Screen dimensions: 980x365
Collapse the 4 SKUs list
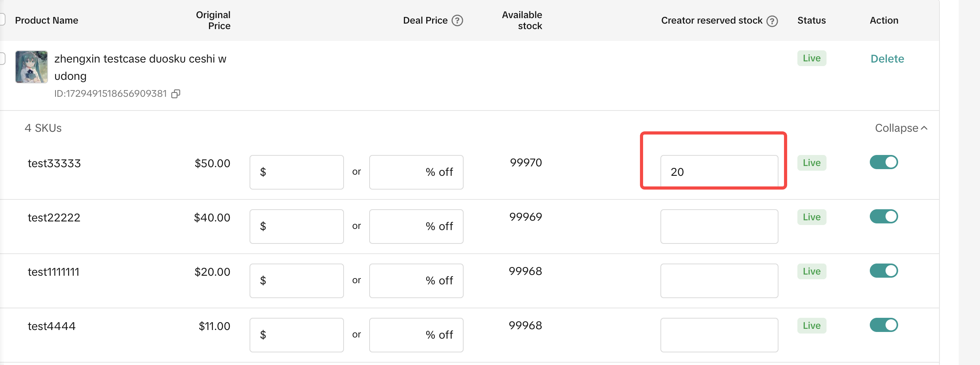coord(901,128)
